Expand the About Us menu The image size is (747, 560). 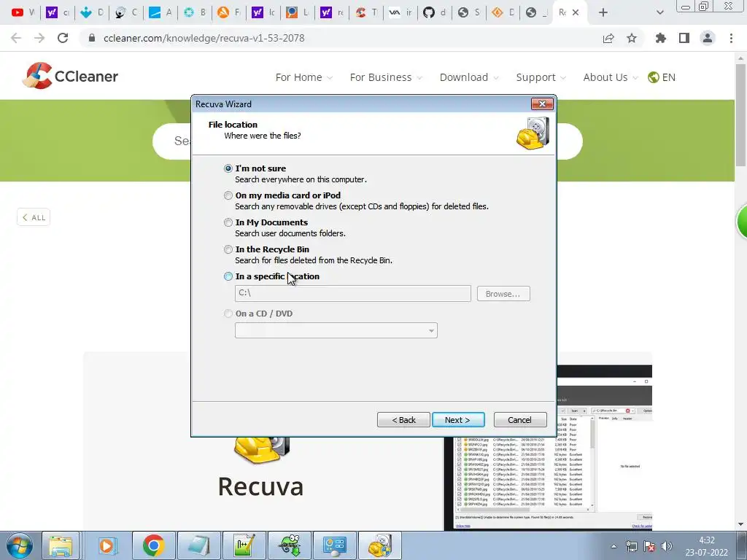pos(611,77)
